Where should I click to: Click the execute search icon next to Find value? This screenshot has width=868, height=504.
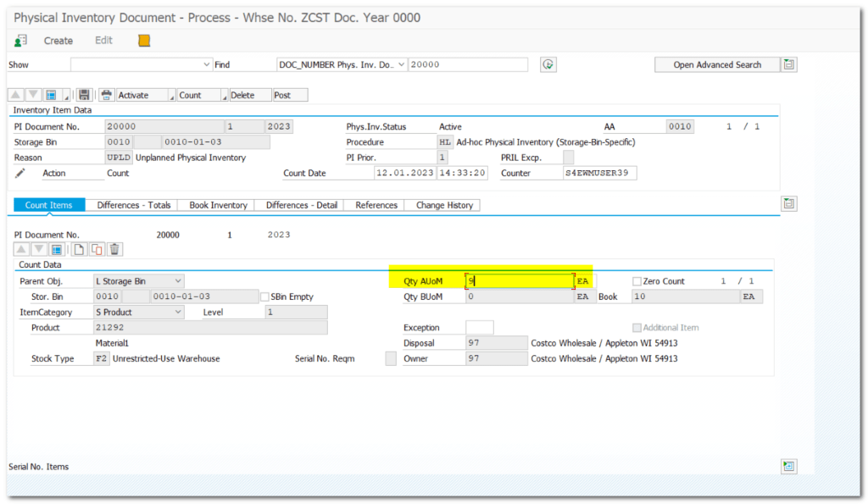(x=548, y=64)
